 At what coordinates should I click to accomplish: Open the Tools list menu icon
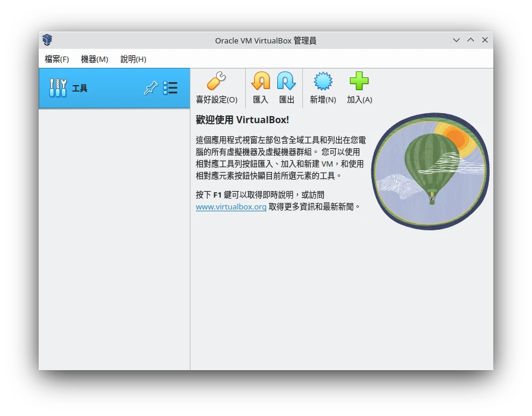point(170,88)
